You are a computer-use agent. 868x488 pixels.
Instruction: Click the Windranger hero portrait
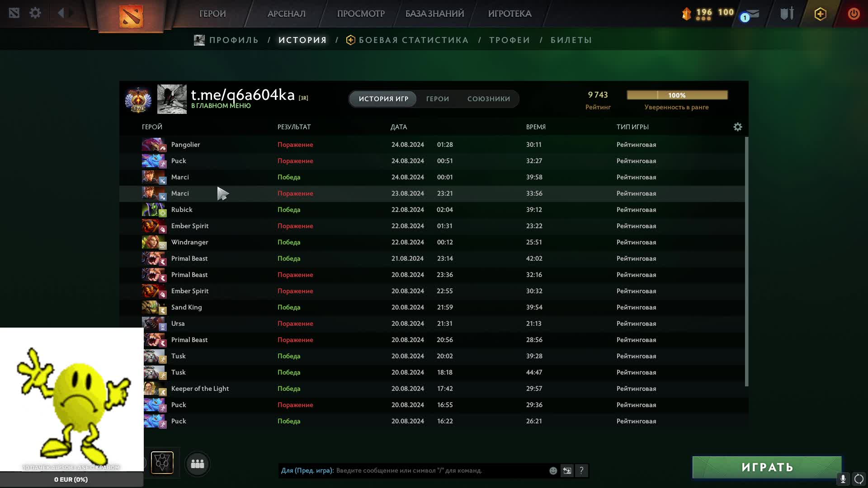coord(154,242)
